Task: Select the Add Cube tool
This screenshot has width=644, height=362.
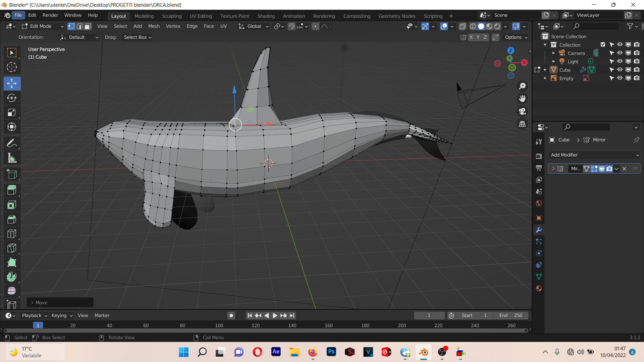Action: pyautogui.click(x=12, y=174)
